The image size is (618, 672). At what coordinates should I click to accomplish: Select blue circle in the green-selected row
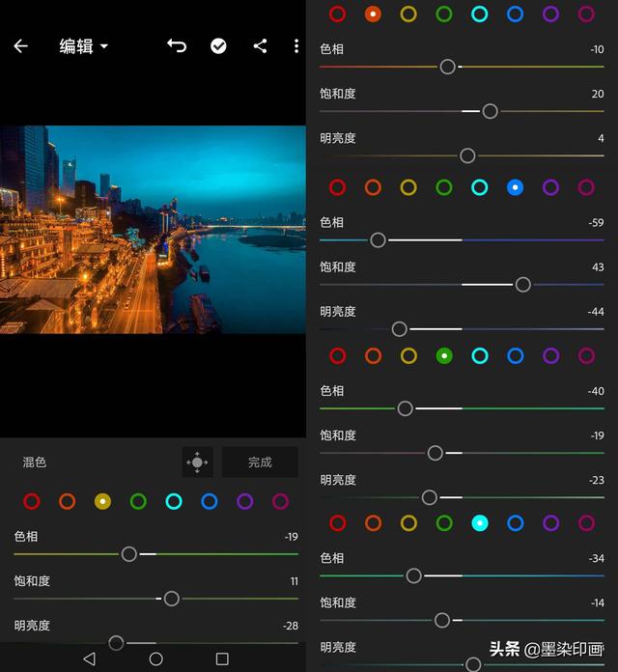tap(515, 355)
